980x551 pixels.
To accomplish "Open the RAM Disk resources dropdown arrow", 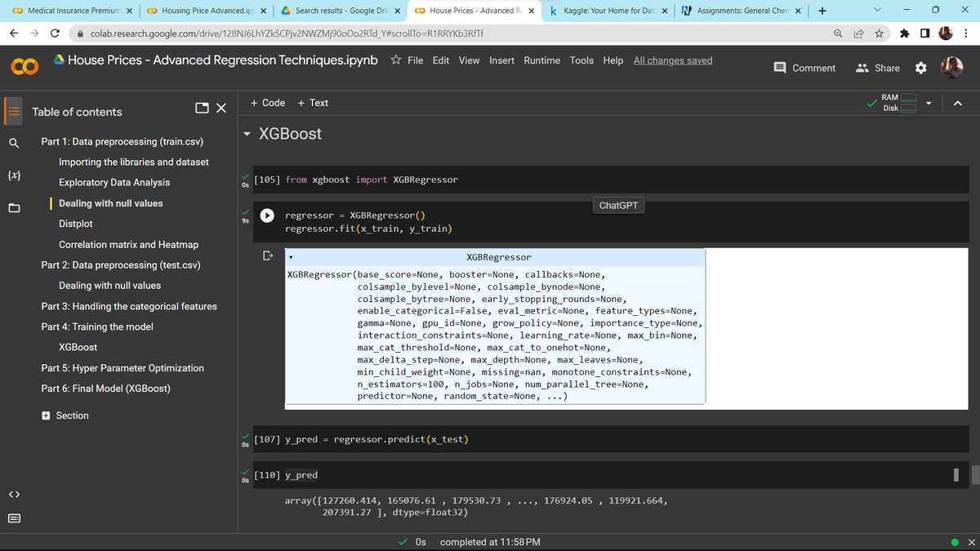I will coord(928,103).
